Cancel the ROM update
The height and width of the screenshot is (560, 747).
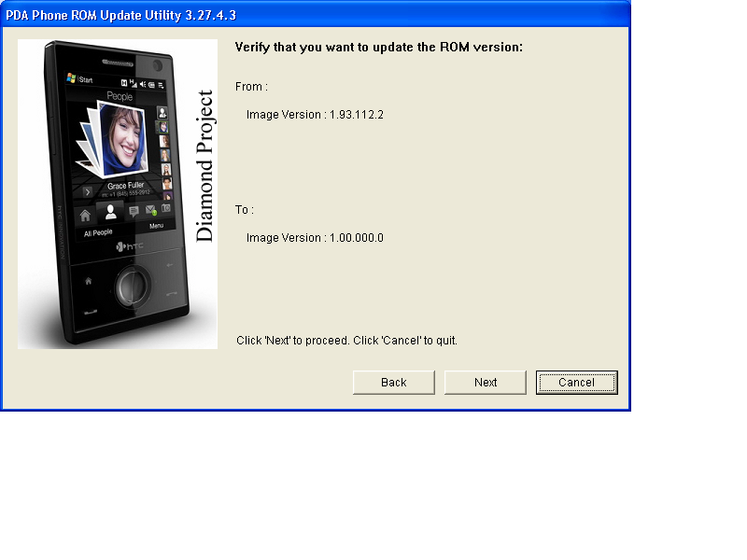576,383
